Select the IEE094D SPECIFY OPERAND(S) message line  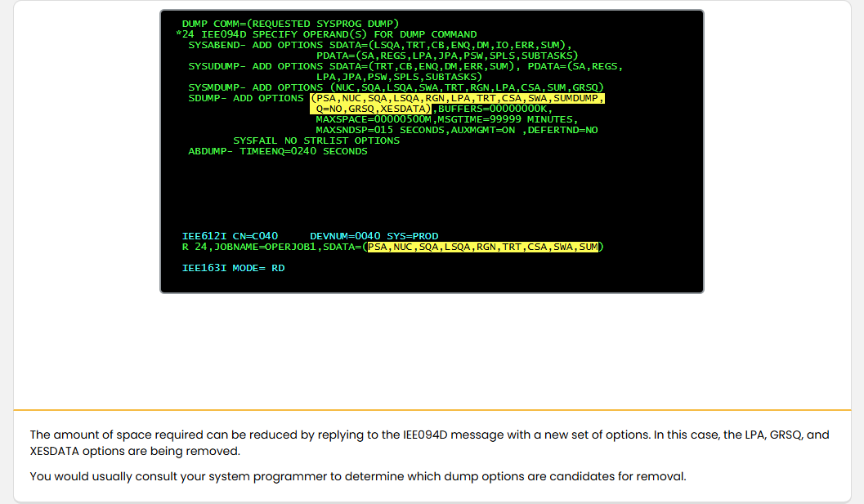[x=326, y=34]
